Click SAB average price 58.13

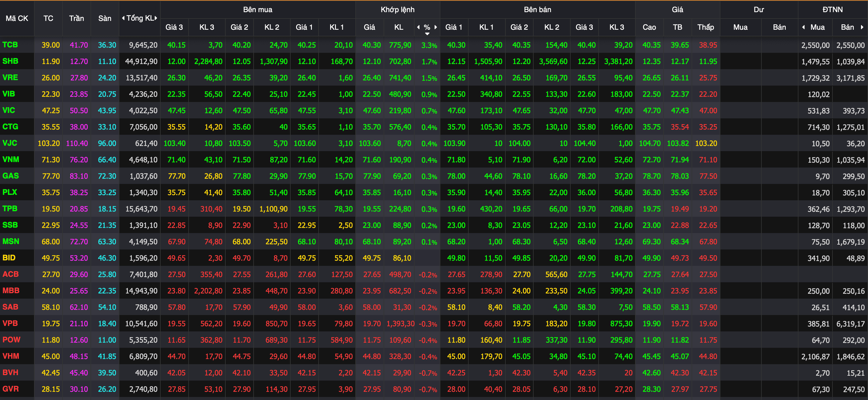[680, 307]
